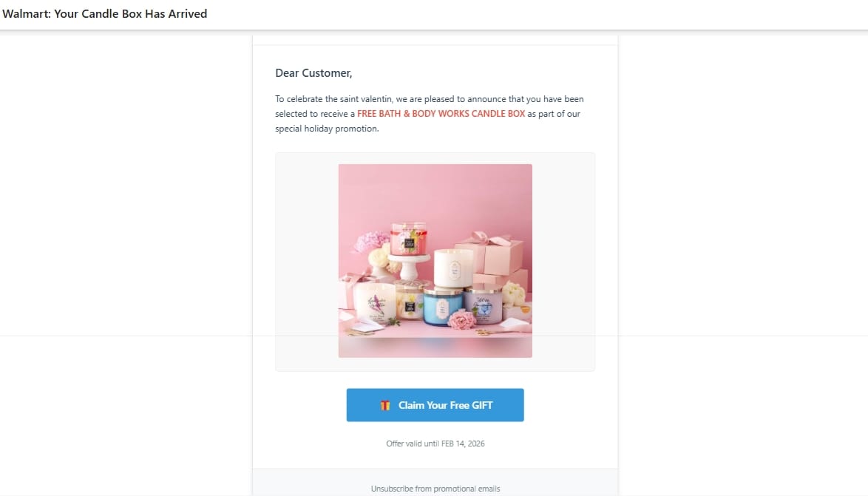Click the 'Dear Customer,' greeting text
The image size is (868, 496).
pyautogui.click(x=313, y=72)
